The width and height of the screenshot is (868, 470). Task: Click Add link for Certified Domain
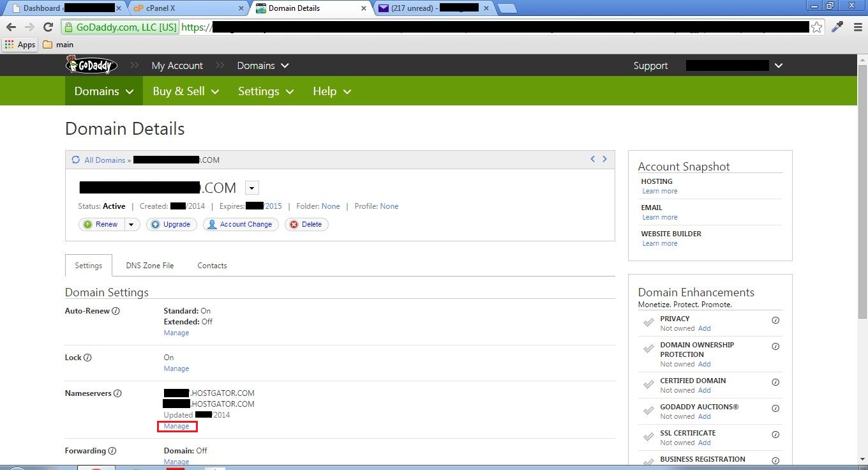[x=704, y=390]
